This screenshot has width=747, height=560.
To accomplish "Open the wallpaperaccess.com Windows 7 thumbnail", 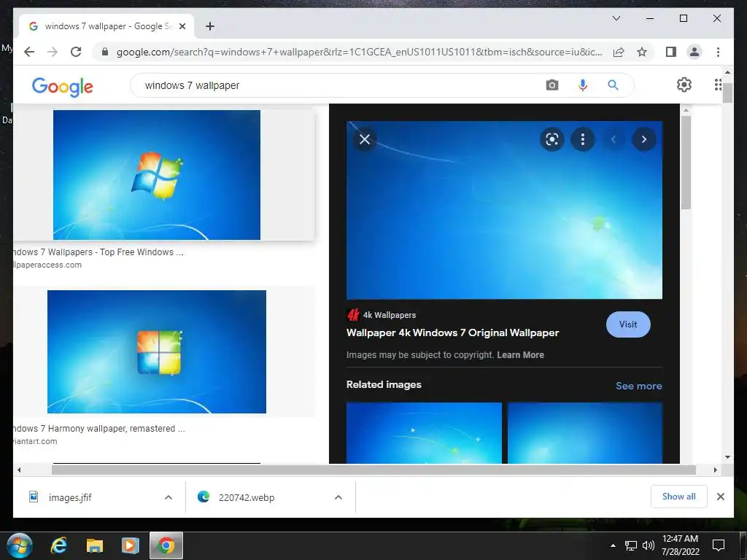I will click(x=157, y=175).
